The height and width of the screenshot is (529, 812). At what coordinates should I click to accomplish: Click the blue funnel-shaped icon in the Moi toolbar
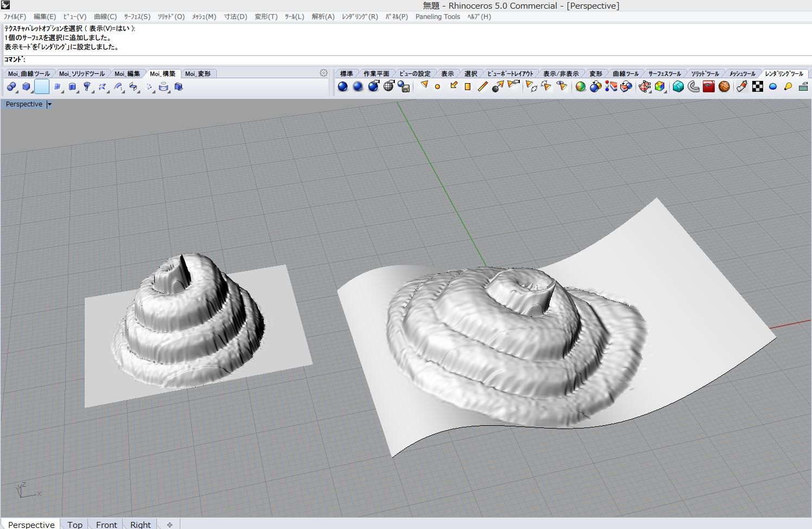point(87,87)
